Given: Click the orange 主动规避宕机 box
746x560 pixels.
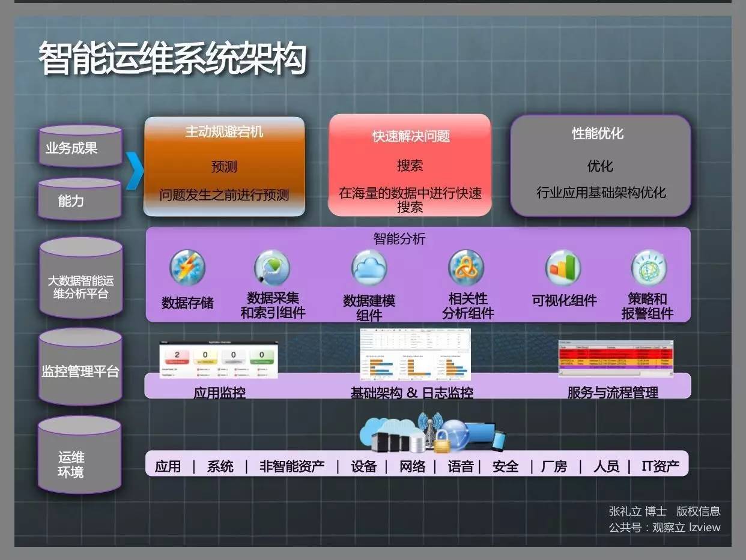Looking at the screenshot, I should coord(224,166).
